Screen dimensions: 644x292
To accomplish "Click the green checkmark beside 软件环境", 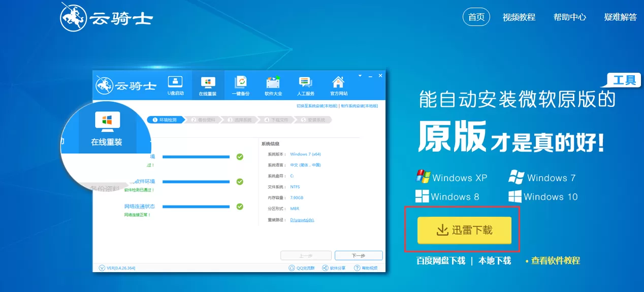I will pyautogui.click(x=240, y=182).
